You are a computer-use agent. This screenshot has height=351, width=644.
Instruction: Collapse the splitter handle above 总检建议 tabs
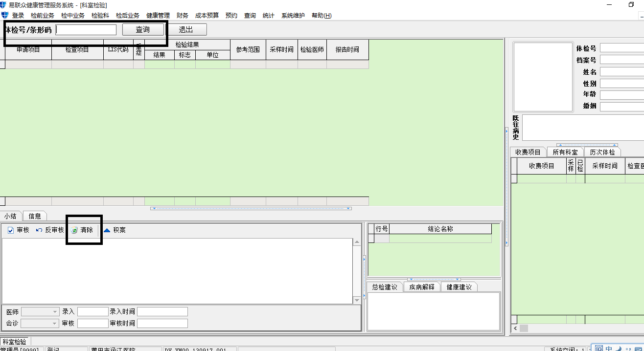[x=434, y=280]
